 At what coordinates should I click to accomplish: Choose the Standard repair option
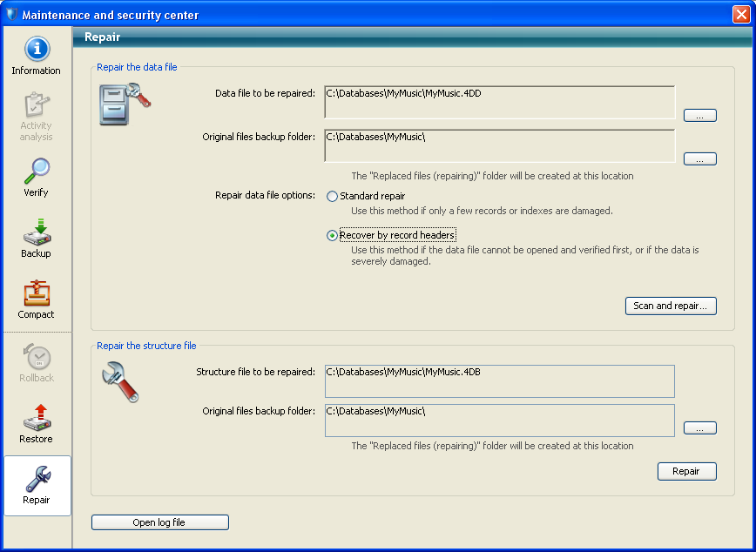(332, 197)
